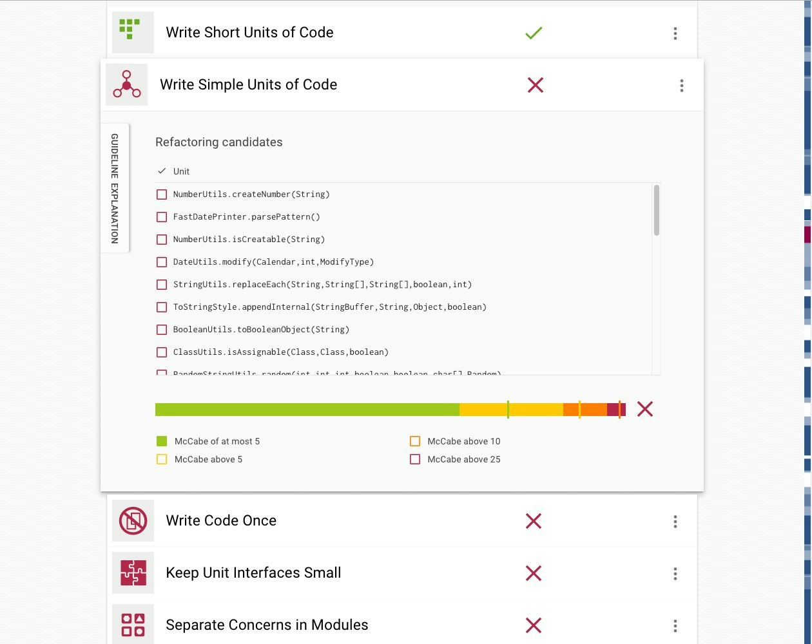
Task: Click the Write Code Once no-duplication icon
Action: coord(133,520)
